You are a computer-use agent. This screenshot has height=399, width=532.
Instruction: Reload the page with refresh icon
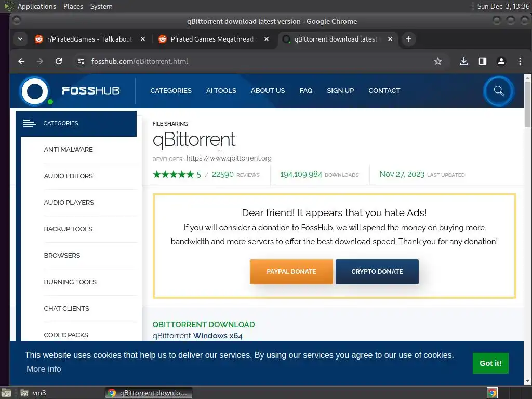click(59, 61)
